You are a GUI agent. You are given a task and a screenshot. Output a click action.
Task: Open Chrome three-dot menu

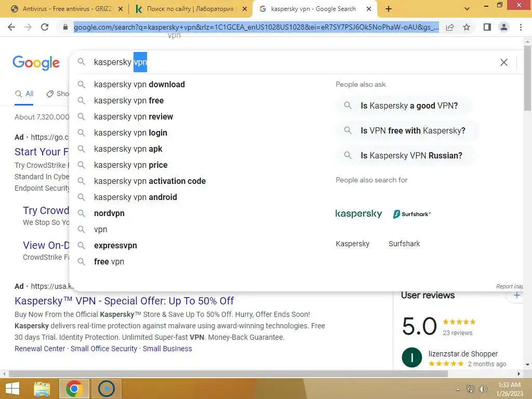coord(521,27)
